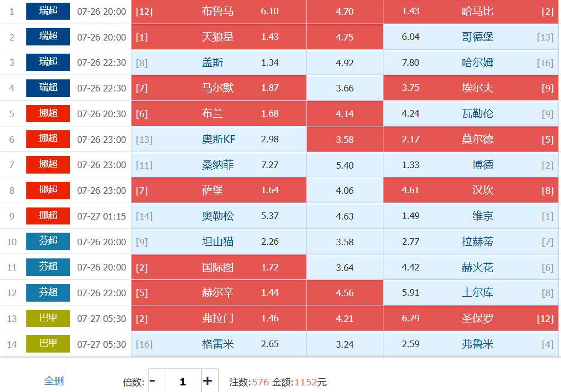Select away win 博德 1.33
This screenshot has height=392, width=561.
click(471, 165)
